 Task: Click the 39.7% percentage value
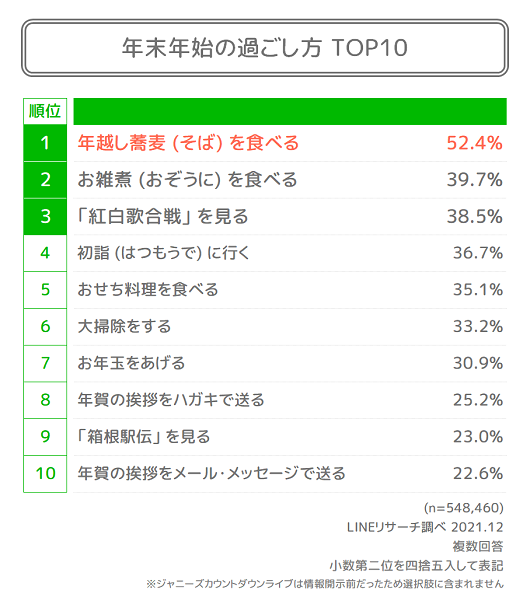474,180
